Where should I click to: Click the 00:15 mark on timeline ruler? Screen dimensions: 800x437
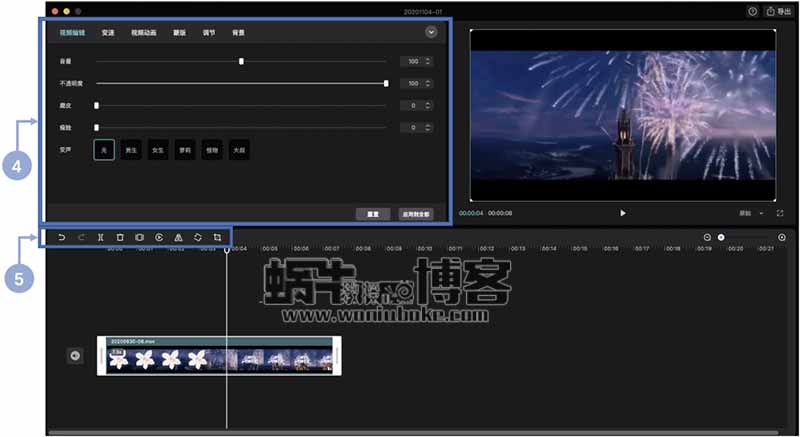pos(580,249)
